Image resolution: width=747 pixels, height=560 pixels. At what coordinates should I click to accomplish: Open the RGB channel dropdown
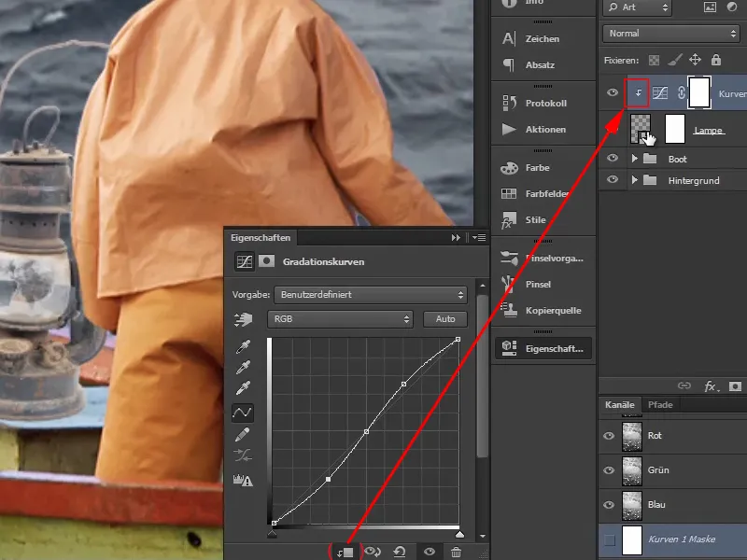click(340, 319)
